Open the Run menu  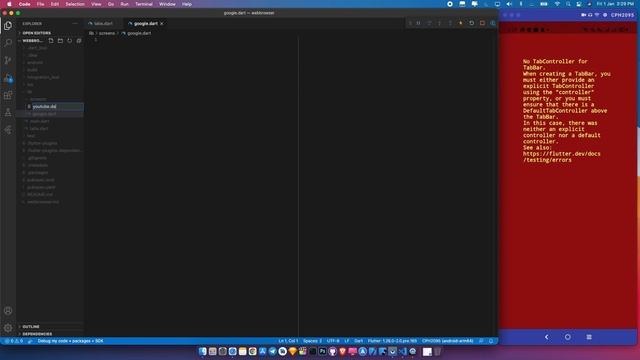tap(124, 4)
